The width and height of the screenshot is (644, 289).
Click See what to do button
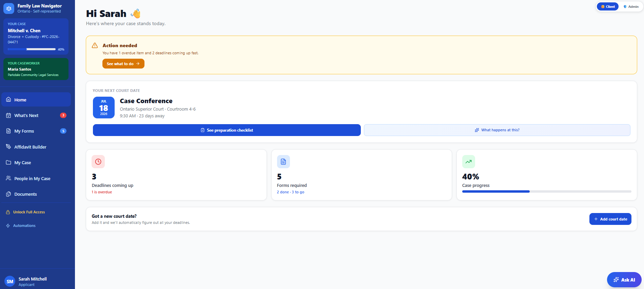pyautogui.click(x=123, y=64)
